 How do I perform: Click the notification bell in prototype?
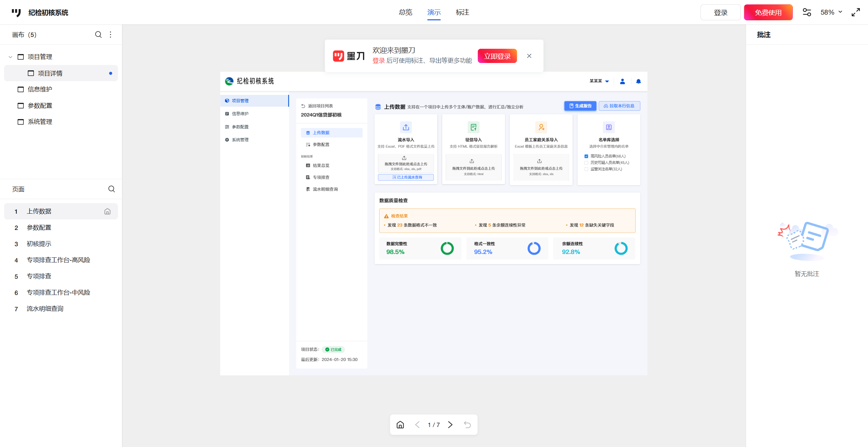pos(639,81)
